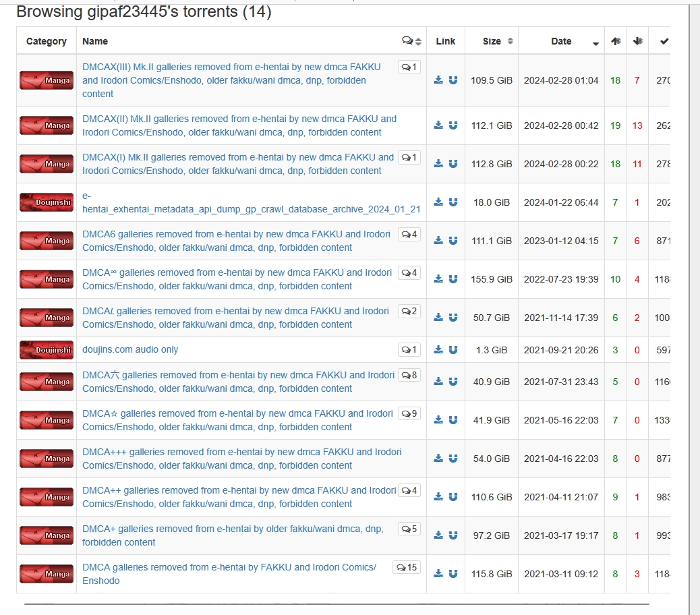Open magnet link for DMCA++ row
This screenshot has height=615, width=700.
point(453,497)
